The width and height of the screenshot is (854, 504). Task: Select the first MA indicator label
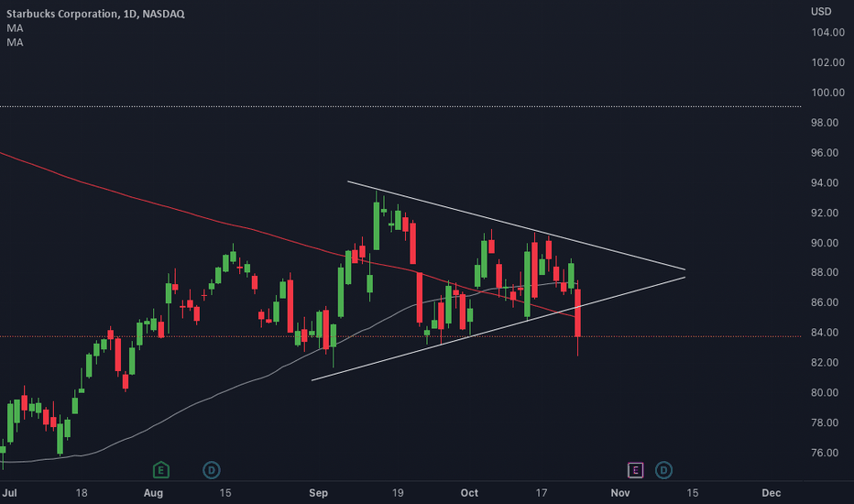[x=15, y=28]
